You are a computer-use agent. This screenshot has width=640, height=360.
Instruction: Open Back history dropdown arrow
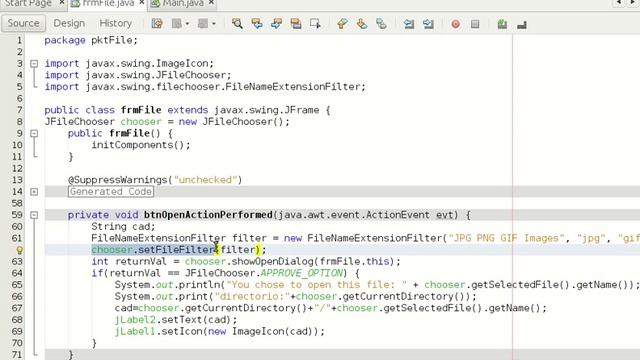187,24
